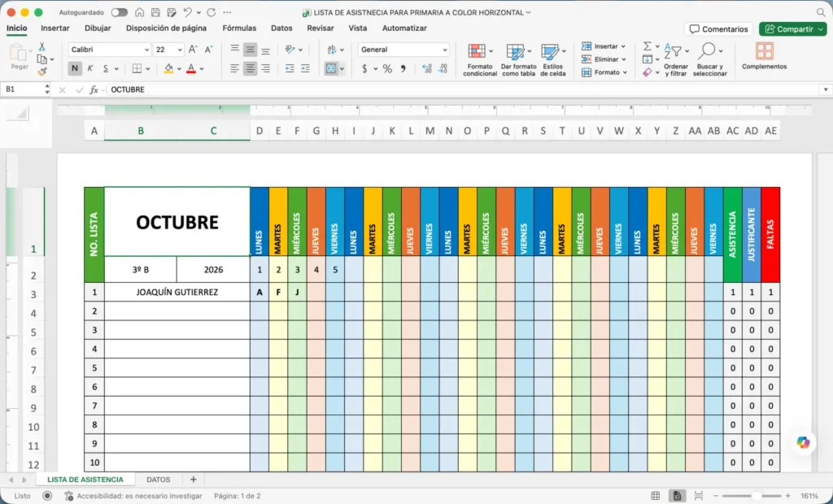Toggle bold with the N button
Screen dimensions: 833x504
click(74, 68)
